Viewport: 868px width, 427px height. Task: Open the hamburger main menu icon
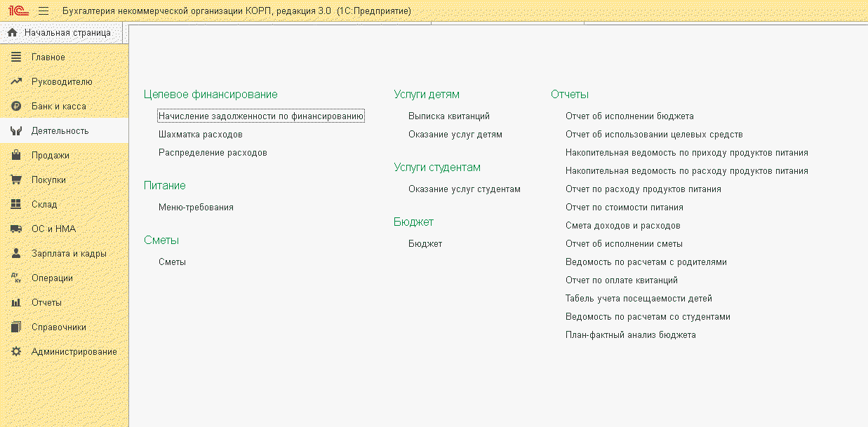tap(44, 11)
